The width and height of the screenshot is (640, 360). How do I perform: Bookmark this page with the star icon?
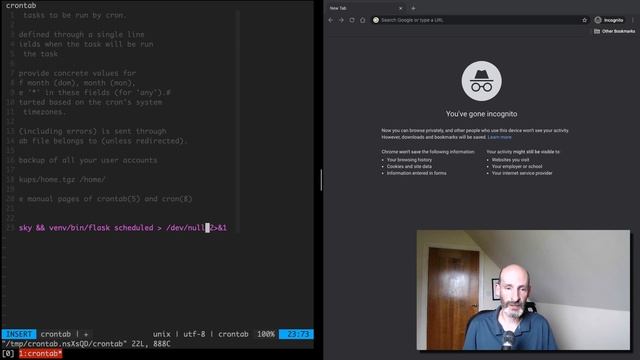point(584,20)
